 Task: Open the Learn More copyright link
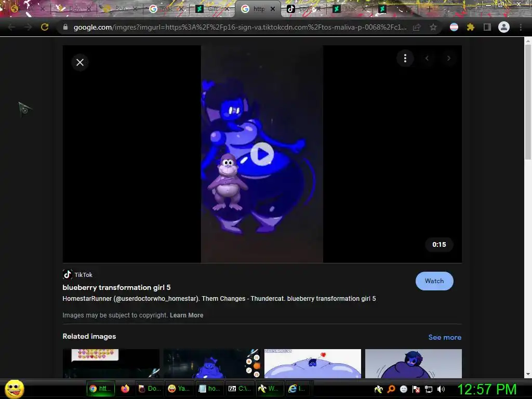187,315
